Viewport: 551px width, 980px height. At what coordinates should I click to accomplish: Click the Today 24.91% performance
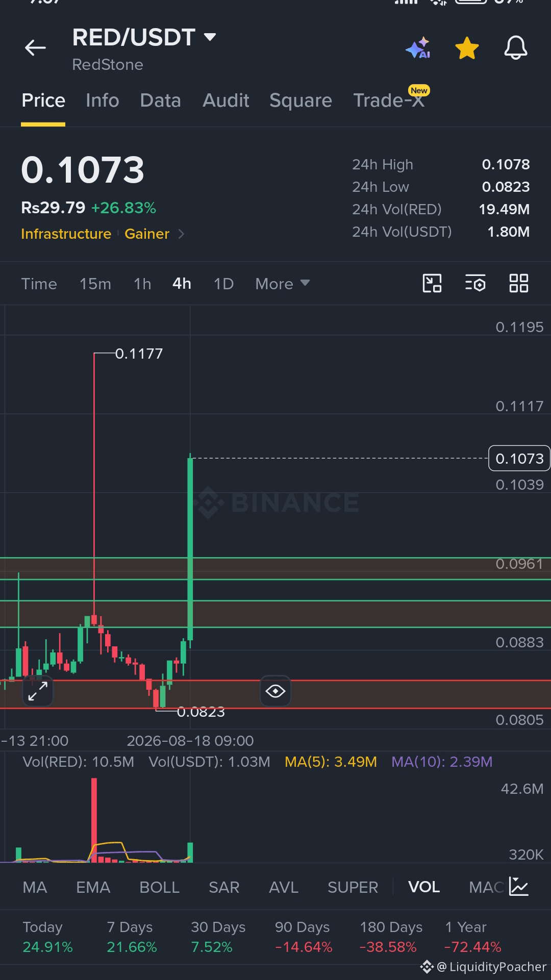47,937
